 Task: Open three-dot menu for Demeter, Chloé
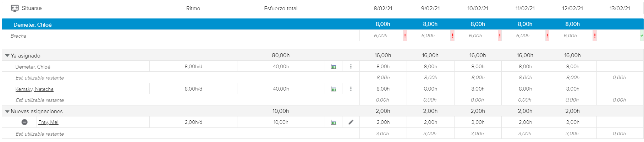351,67
